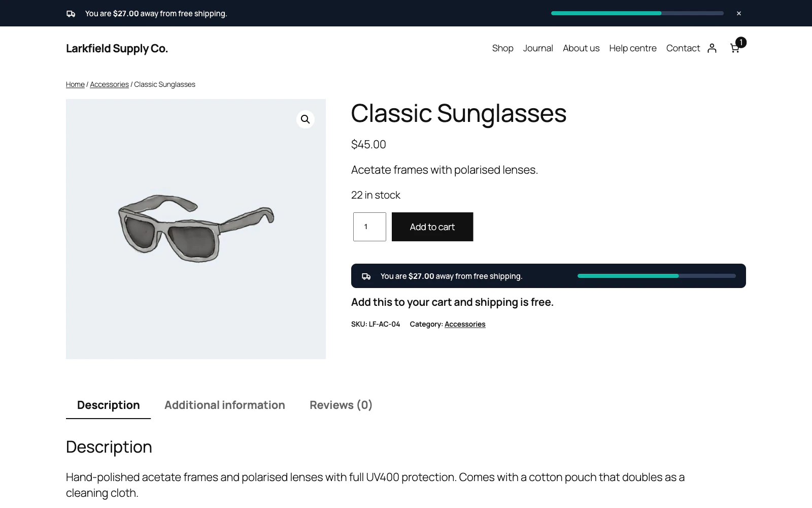
Task: Click truck icon in product shipping notice
Action: 366,276
